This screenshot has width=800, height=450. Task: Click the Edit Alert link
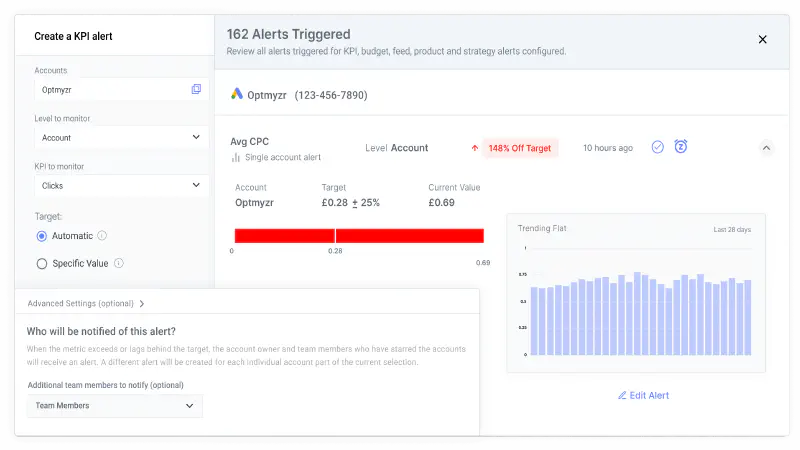[643, 395]
